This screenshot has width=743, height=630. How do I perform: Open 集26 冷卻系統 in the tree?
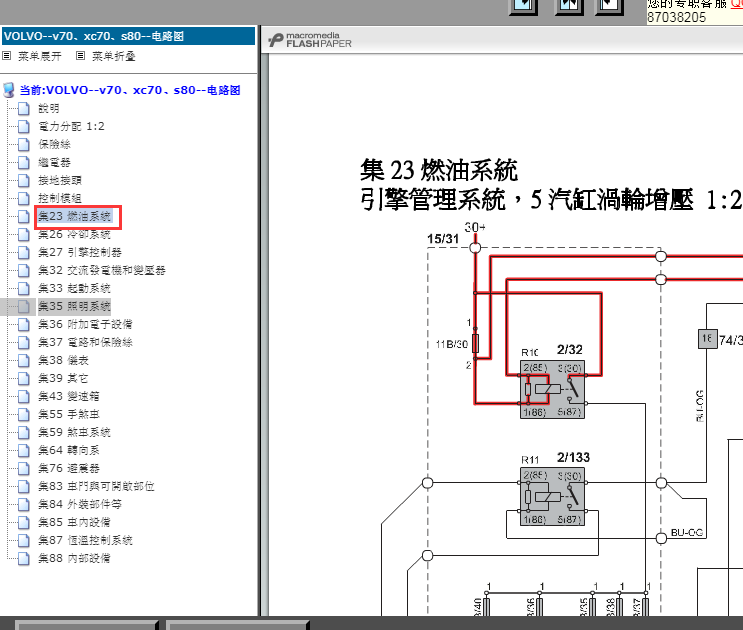click(74, 234)
